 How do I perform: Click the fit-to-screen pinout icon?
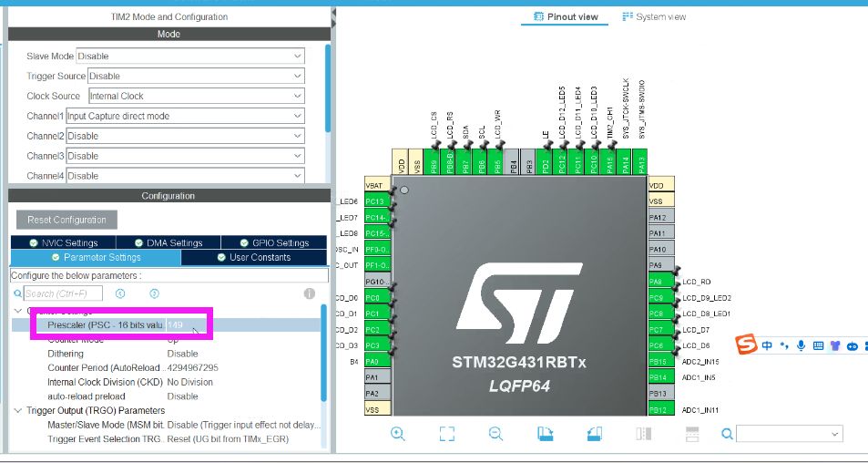click(x=446, y=434)
